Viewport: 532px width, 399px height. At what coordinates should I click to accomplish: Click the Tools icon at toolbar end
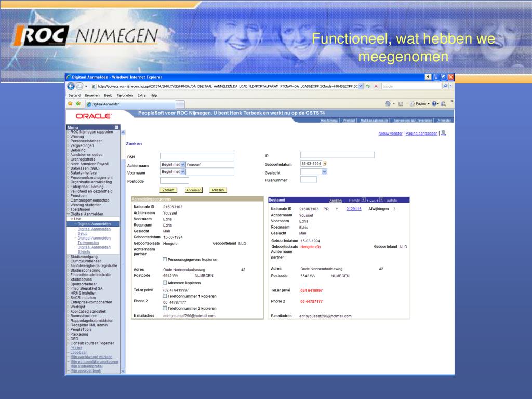pos(443,104)
